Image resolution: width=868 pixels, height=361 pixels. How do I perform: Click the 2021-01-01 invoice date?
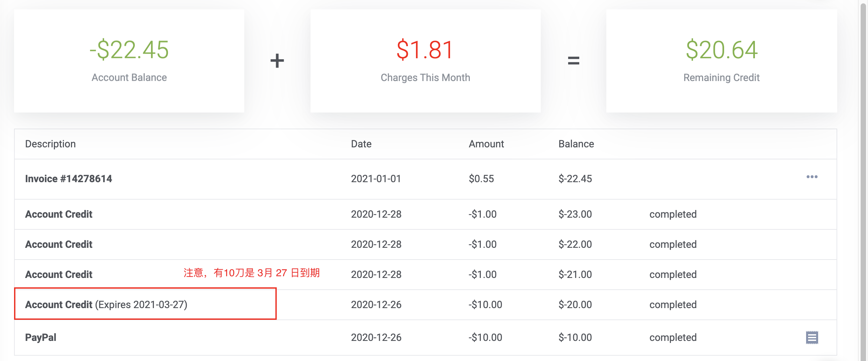[376, 178]
